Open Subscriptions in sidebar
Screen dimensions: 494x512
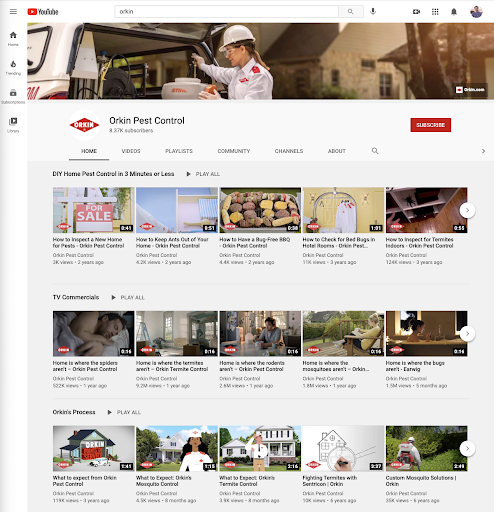coord(13,96)
